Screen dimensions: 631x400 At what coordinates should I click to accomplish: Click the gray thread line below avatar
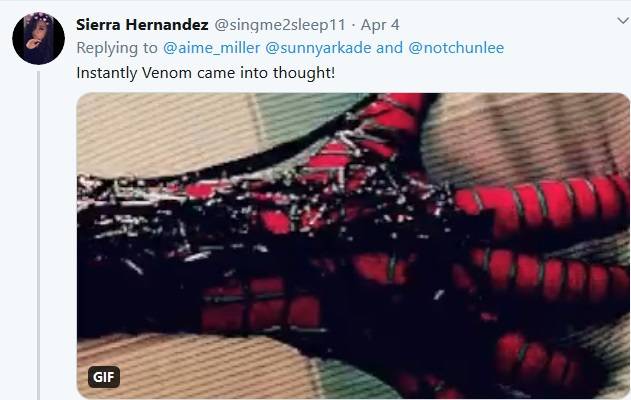click(39, 235)
